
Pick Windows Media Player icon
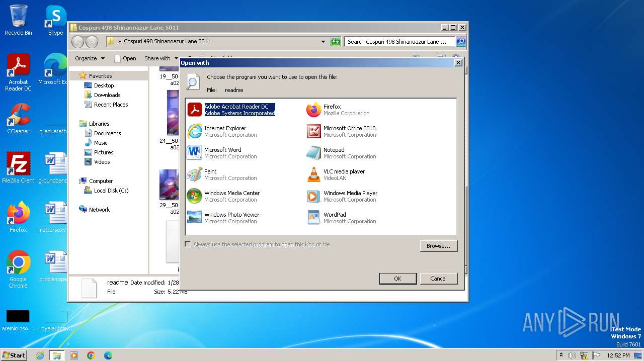point(314,196)
